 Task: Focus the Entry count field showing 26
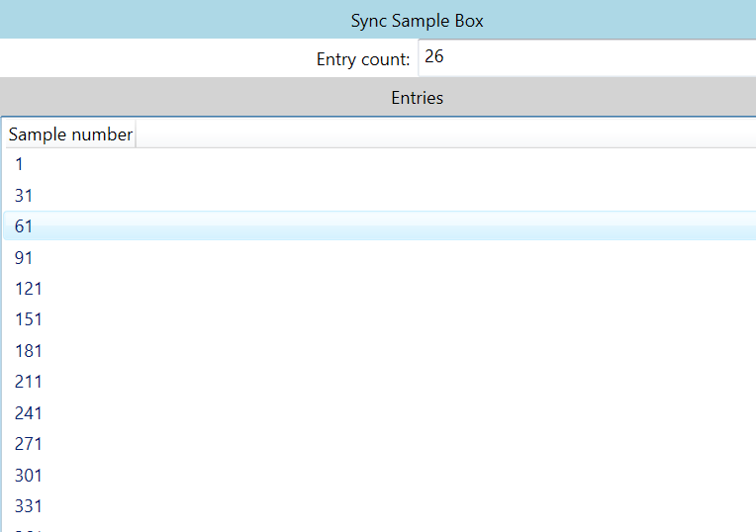[586, 58]
